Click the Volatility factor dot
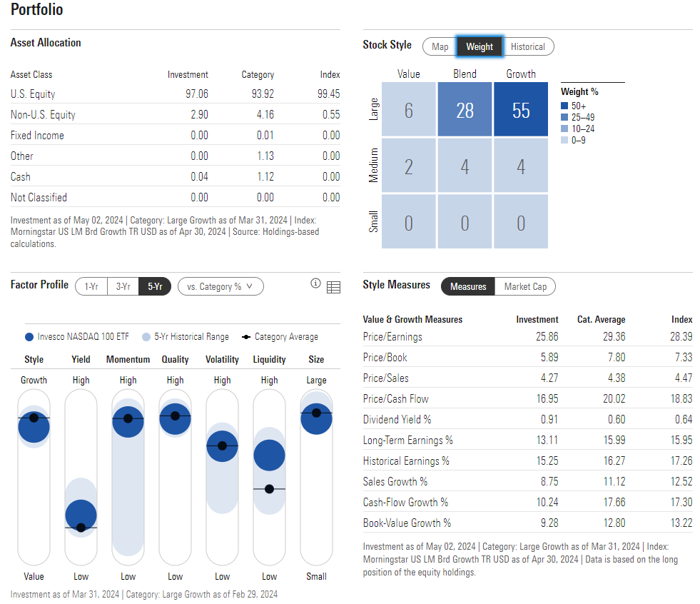Viewport: 700px width, 604px height. click(x=222, y=446)
